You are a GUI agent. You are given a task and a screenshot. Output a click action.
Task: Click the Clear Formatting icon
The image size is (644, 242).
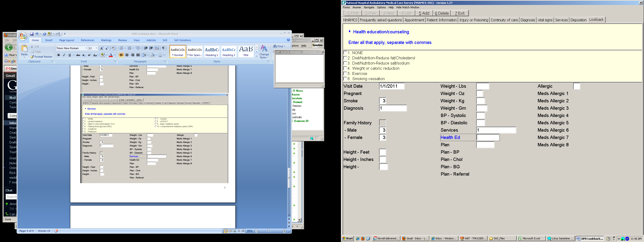(x=113, y=48)
